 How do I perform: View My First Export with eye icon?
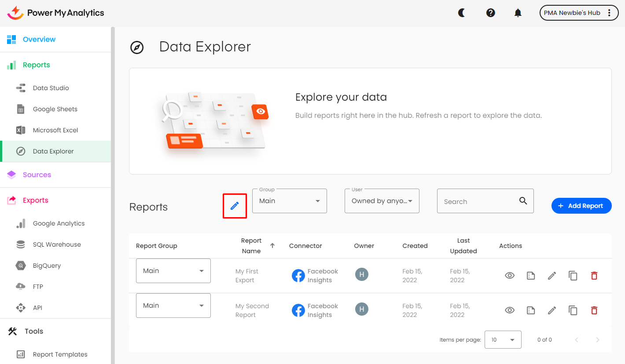[x=510, y=276]
